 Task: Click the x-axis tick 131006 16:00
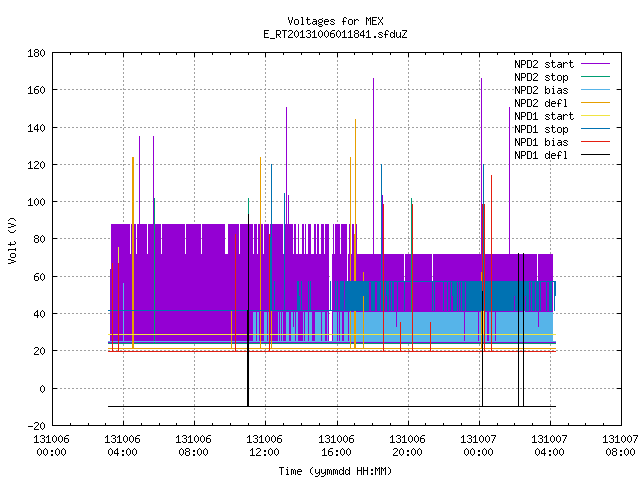point(336,446)
